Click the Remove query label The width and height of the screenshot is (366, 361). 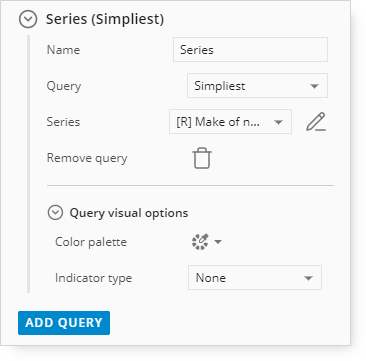(87, 158)
